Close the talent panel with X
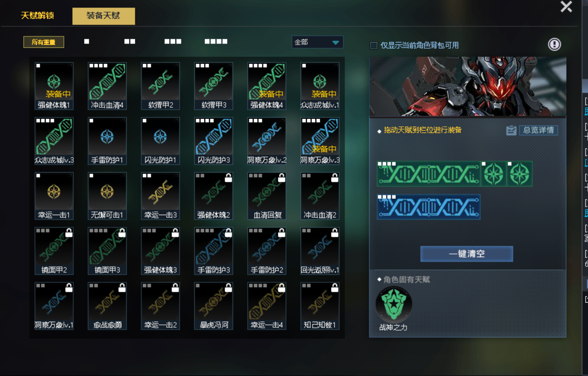Viewport: 588px width, 376px height. [566, 7]
